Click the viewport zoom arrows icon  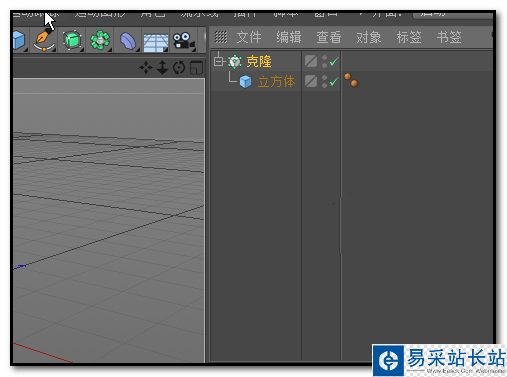coord(162,68)
